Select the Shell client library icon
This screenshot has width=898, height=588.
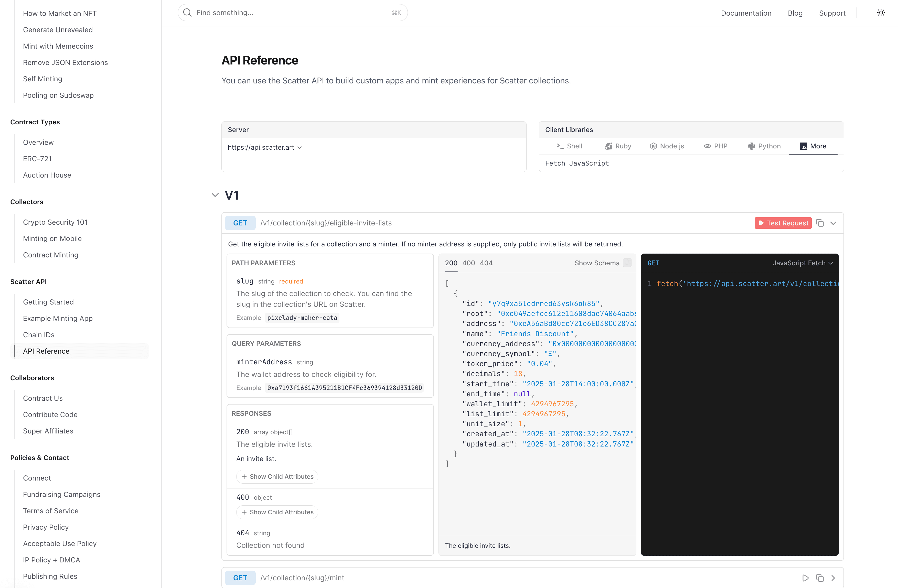point(560,146)
